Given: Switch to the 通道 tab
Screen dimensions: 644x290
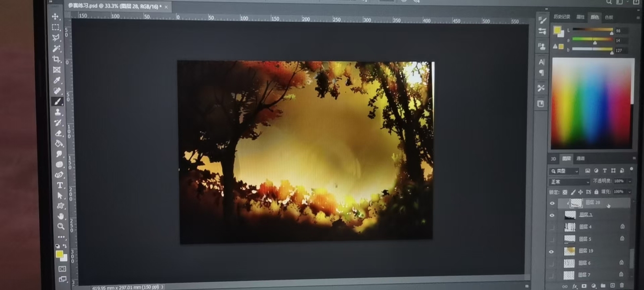Looking at the screenshot, I should [581, 159].
